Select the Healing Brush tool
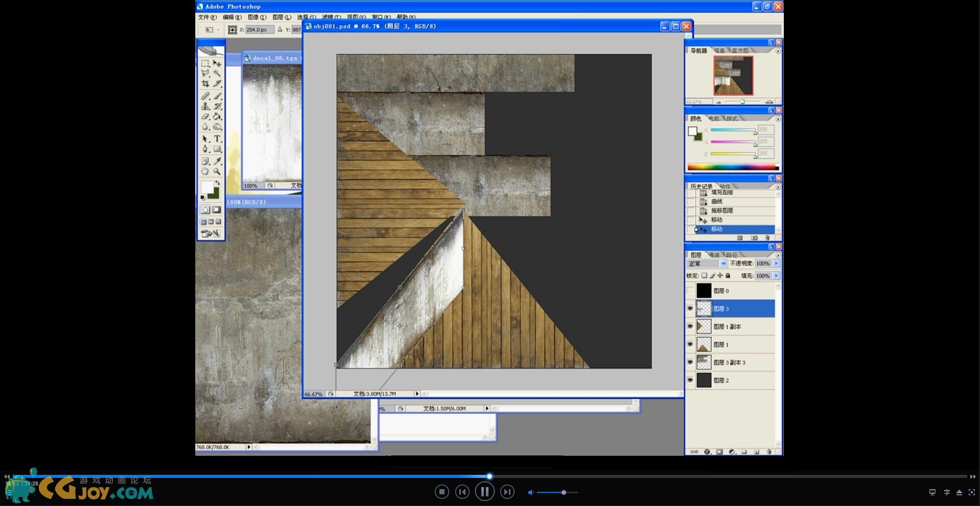This screenshot has width=980, height=506. point(205,96)
